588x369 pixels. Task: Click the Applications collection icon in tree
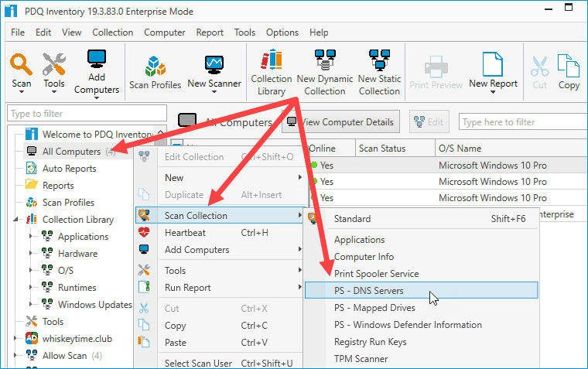pyautogui.click(x=47, y=236)
